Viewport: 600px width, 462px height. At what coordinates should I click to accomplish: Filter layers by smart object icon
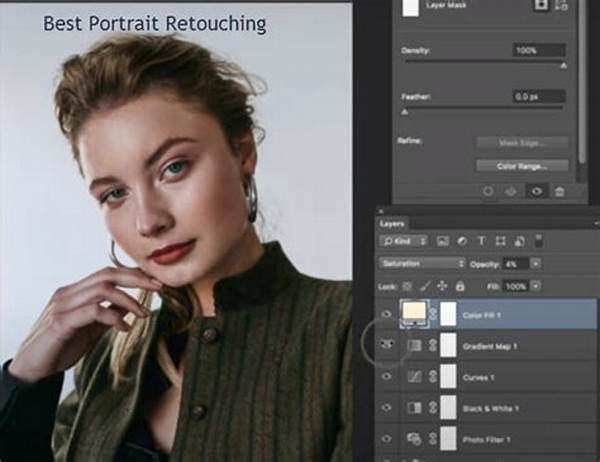519,241
